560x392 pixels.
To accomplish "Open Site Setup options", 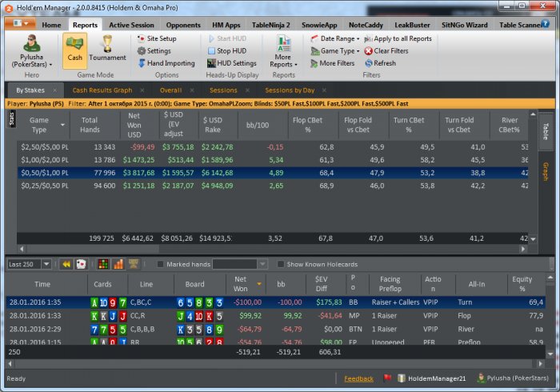I will click(x=157, y=38).
